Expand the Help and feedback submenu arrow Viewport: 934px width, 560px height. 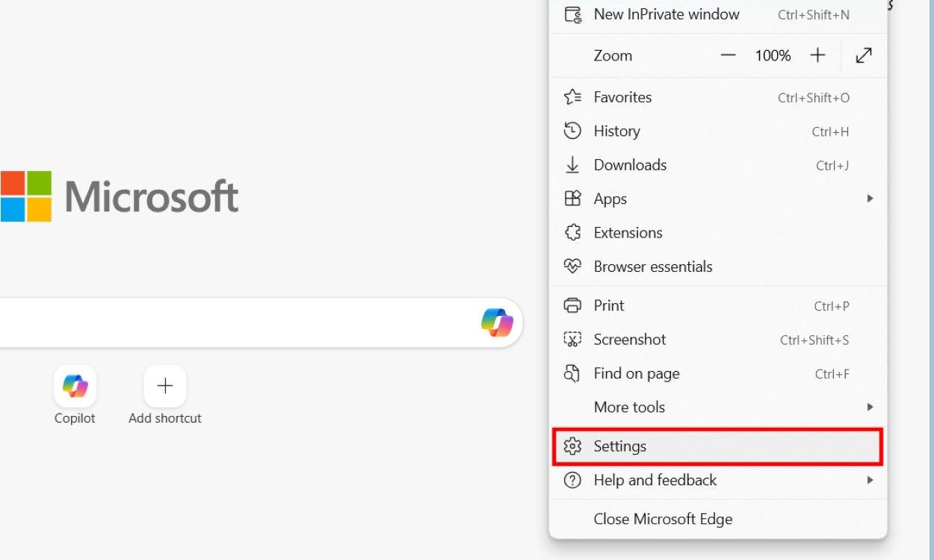tap(870, 480)
